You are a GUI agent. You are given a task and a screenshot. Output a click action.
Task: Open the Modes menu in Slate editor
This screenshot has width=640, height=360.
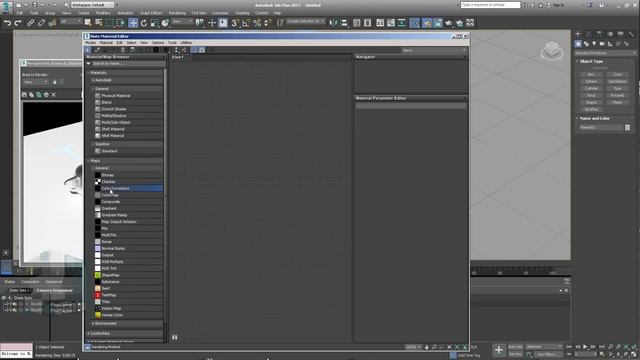91,42
